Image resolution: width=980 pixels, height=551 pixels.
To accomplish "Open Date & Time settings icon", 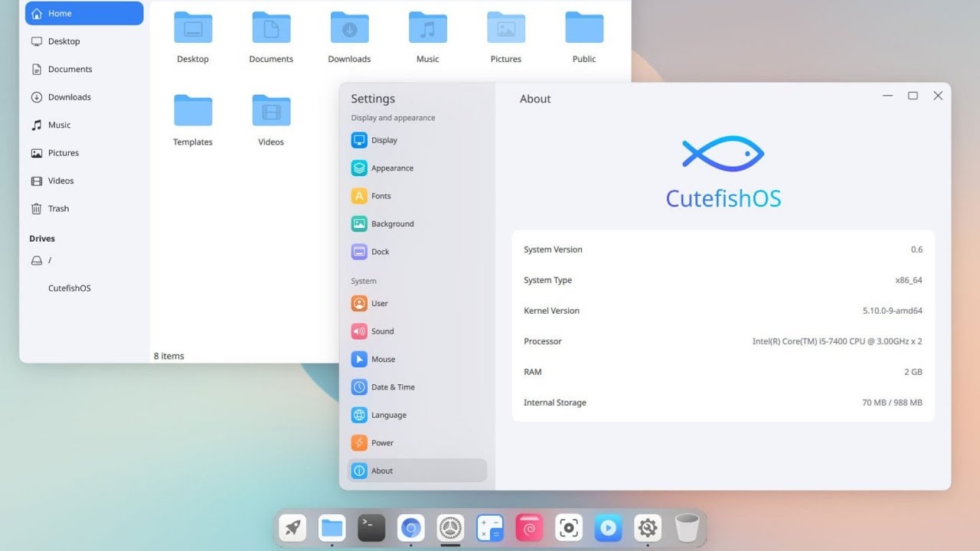I will tap(359, 387).
